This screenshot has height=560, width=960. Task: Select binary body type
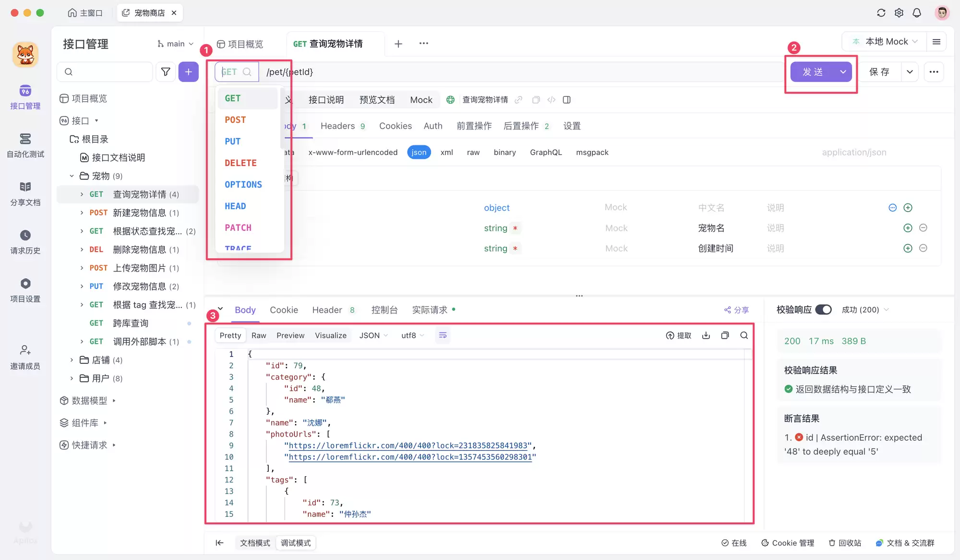(505, 152)
